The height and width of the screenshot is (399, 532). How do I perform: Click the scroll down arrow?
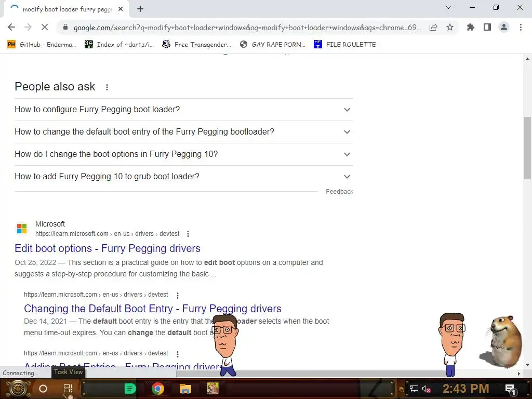tap(527, 365)
